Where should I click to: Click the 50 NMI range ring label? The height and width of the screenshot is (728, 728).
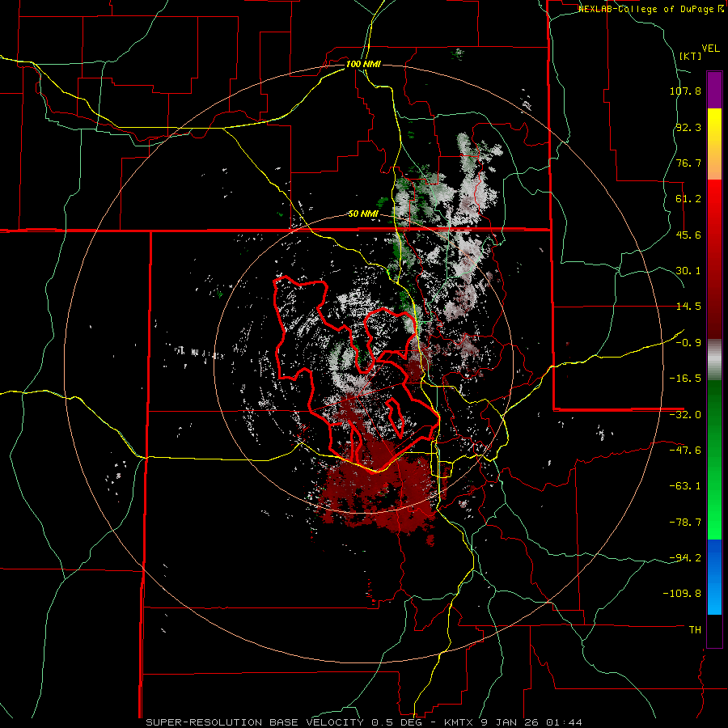pyautogui.click(x=363, y=214)
